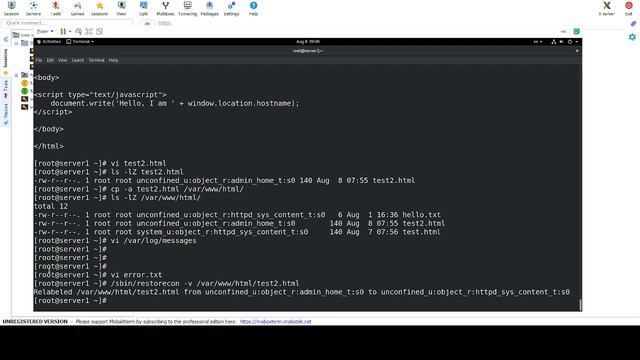640x360 pixels.
Task: Open the Tunneling toolbar icon
Action: tap(187, 8)
